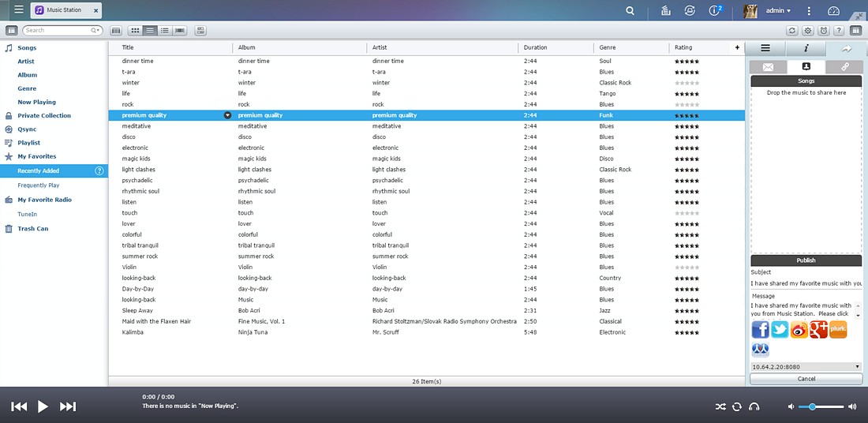Toggle the left sidebar panel button
The image size is (868, 423).
[12, 31]
